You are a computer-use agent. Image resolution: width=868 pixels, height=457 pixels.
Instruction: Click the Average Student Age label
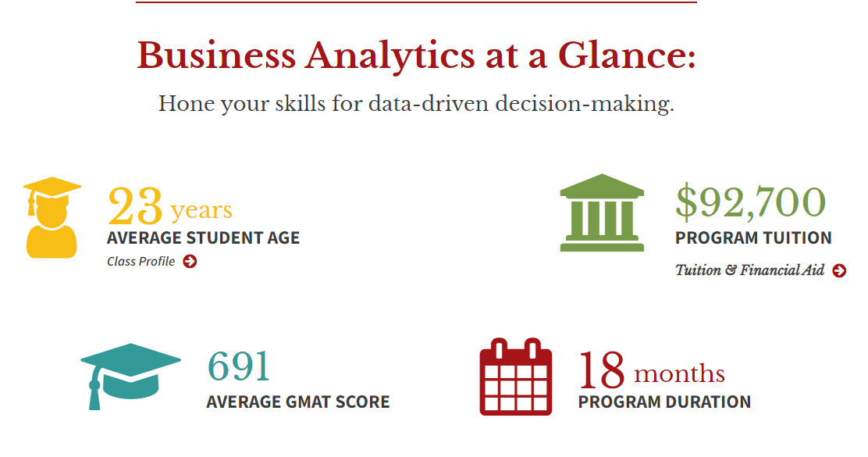(x=203, y=238)
